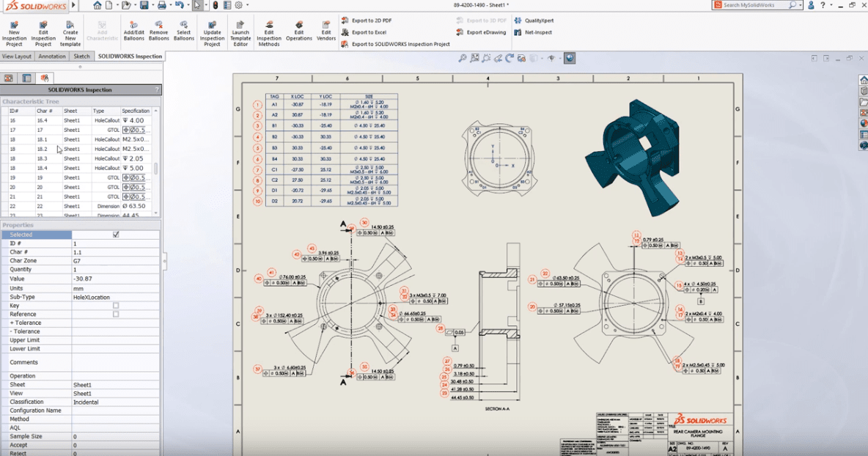
Task: Open dropdown arrow next to Options gear
Action: (x=247, y=5)
